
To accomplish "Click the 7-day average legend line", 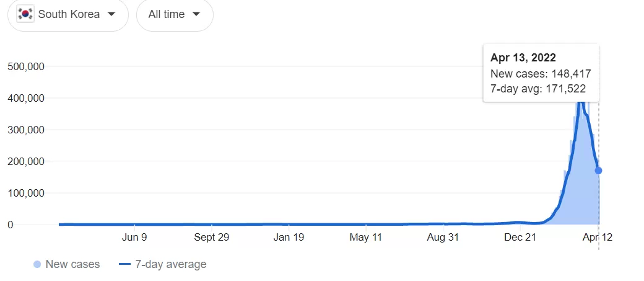I will [x=124, y=264].
